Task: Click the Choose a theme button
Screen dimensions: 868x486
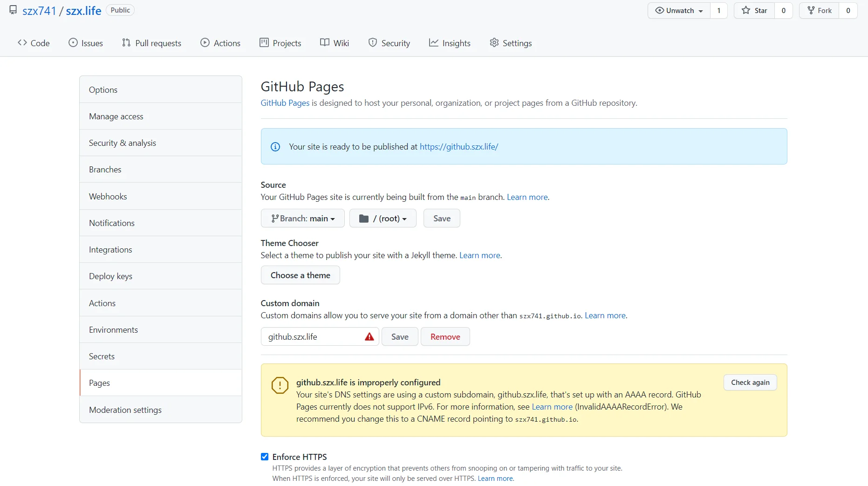Action: pos(300,275)
